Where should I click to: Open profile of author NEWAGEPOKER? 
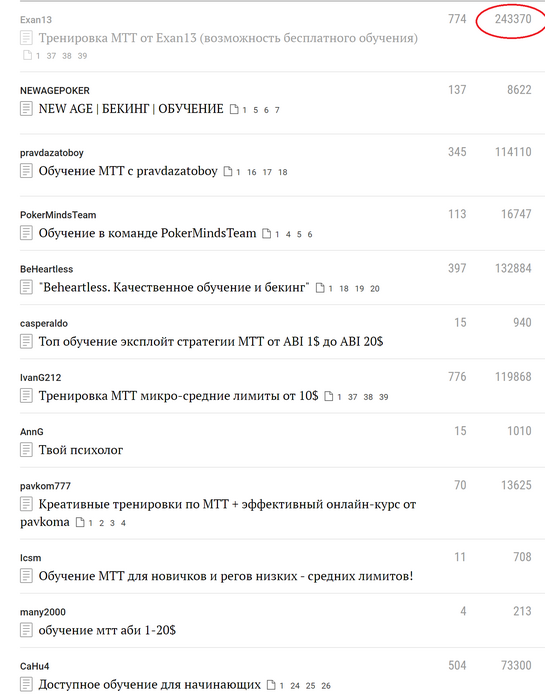tap(55, 91)
